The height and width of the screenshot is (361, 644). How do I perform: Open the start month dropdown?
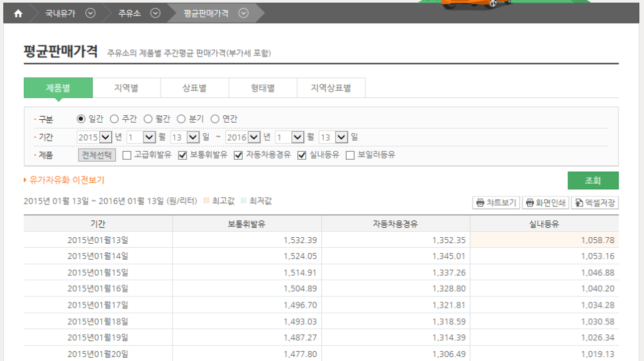pyautogui.click(x=141, y=137)
